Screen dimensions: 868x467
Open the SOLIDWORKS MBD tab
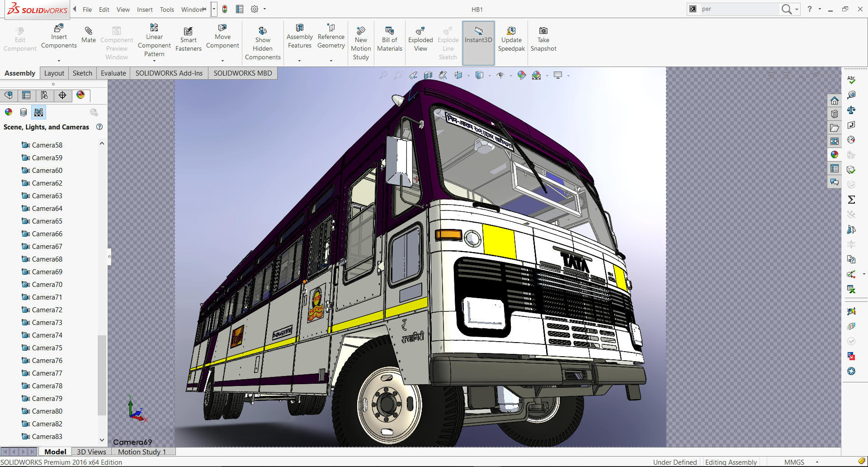(x=243, y=73)
